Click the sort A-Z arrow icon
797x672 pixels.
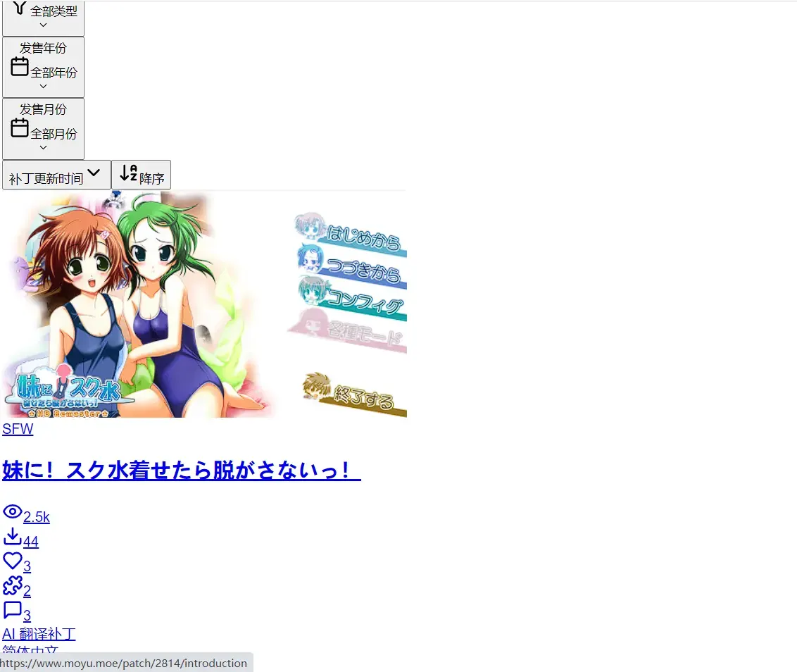click(128, 173)
